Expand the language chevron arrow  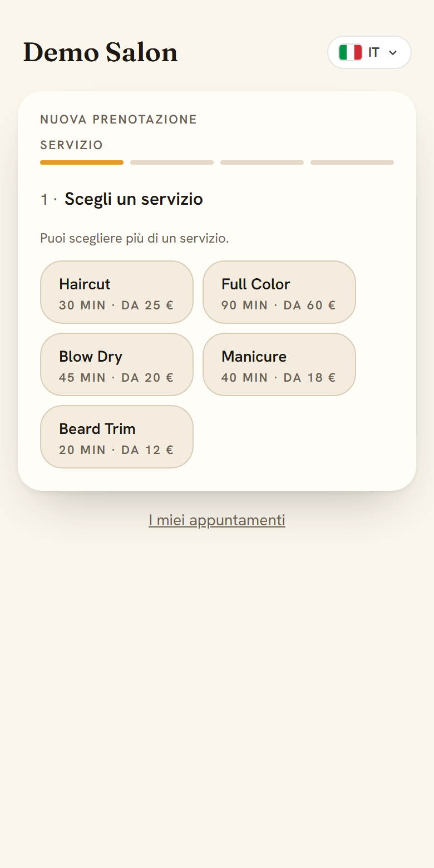click(x=393, y=53)
